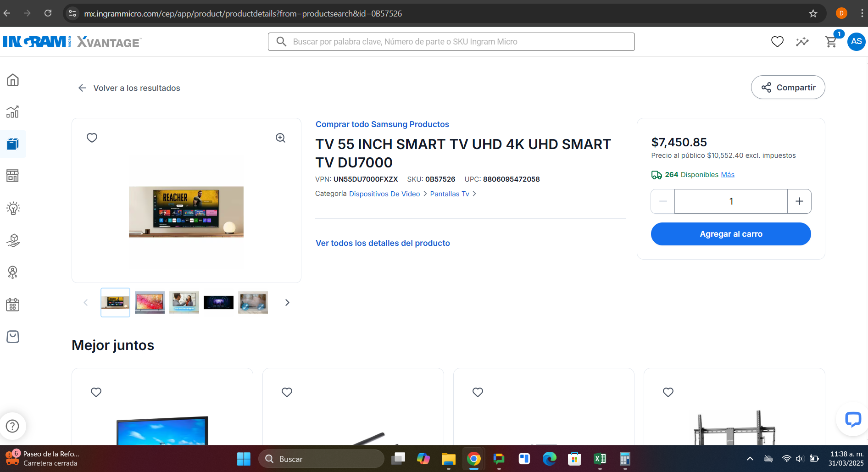The image size is (868, 472).
Task: Open Dispositivos De Video category link
Action: coord(384,194)
